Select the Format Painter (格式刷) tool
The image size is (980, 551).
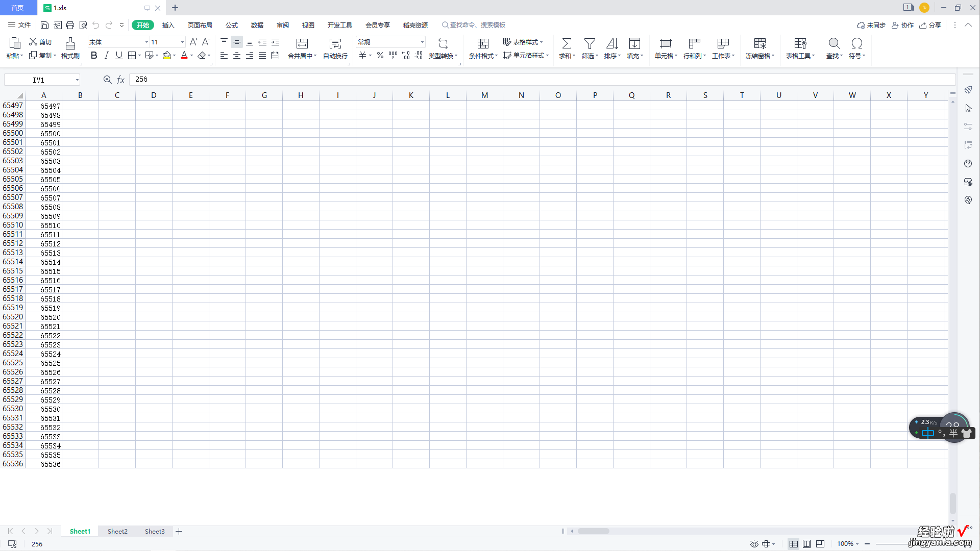click(x=70, y=48)
